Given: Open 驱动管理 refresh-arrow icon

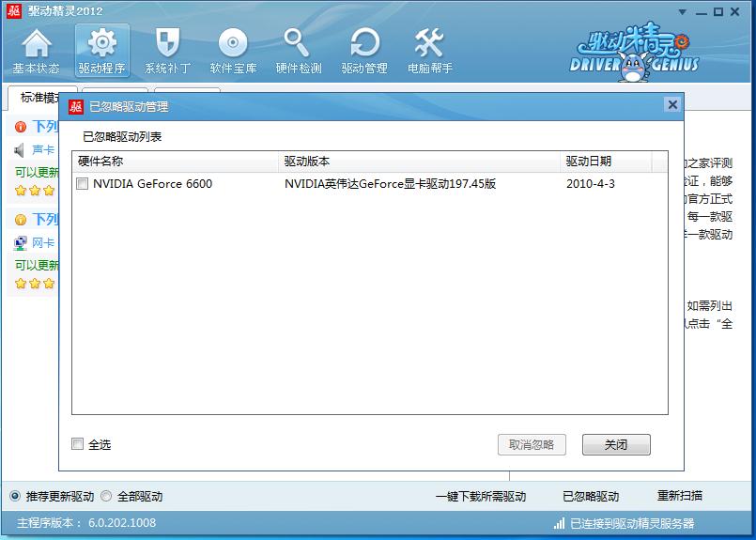Looking at the screenshot, I should click(364, 51).
